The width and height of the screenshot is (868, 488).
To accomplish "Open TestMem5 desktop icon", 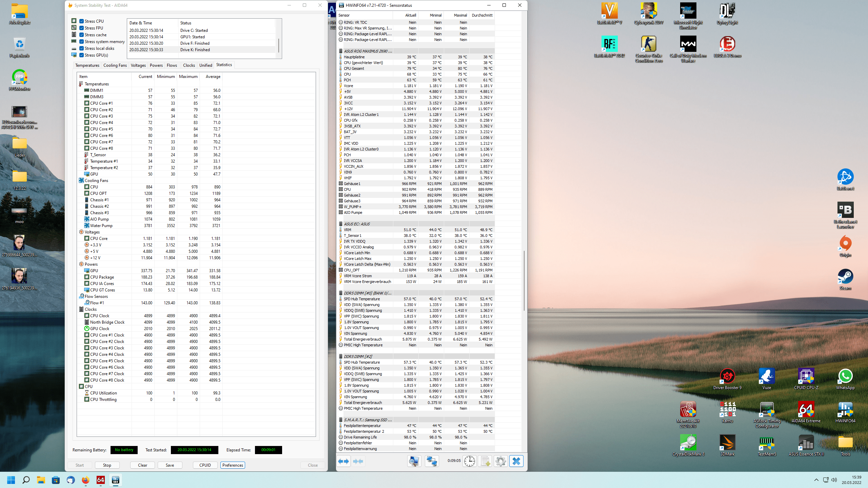I will tap(767, 445).
